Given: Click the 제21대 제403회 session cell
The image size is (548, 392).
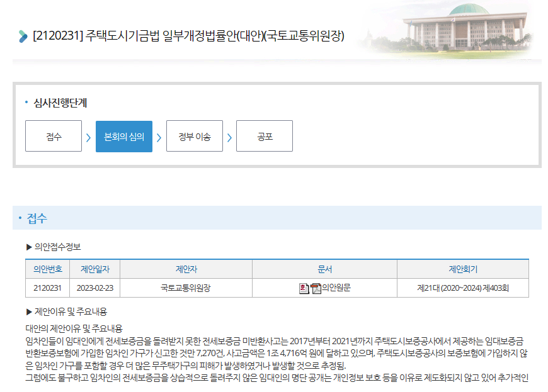Looking at the screenshot, I should coord(463,288).
